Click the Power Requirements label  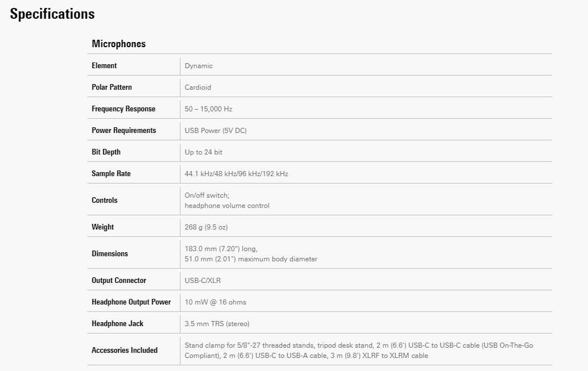[x=124, y=131]
